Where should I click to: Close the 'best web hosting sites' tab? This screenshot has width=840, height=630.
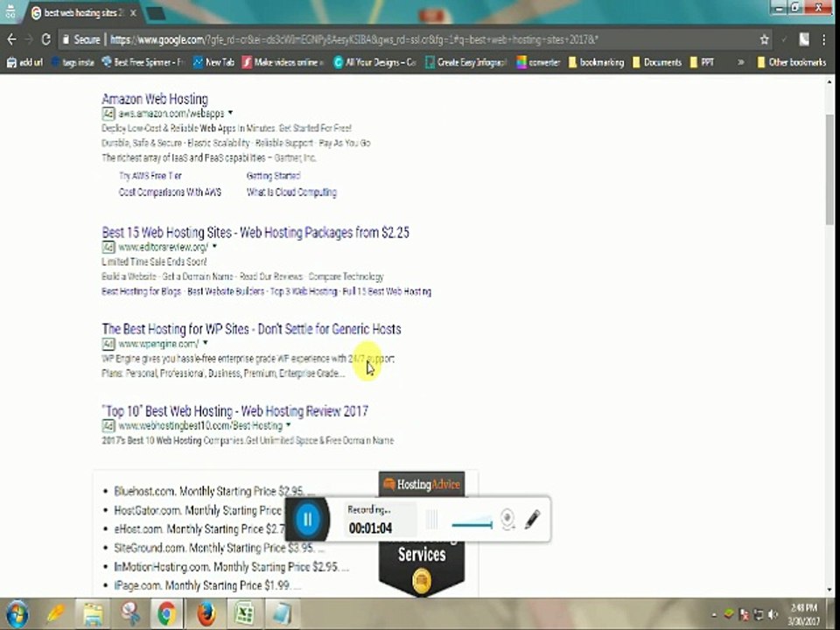(133, 13)
